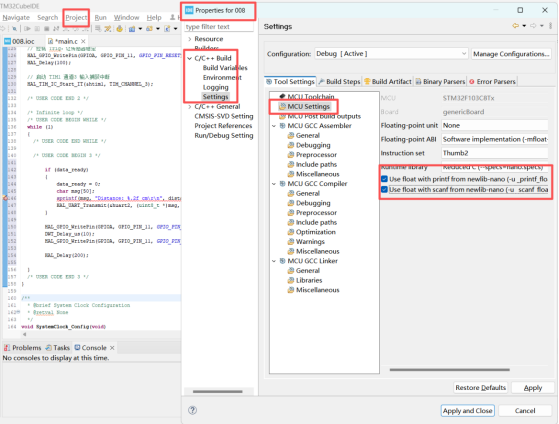This screenshot has width=559, height=424.
Task: Select Project References entry
Action: coord(223,126)
